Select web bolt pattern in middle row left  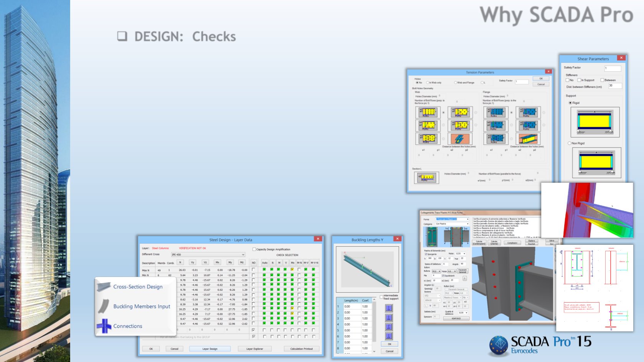pyautogui.click(x=428, y=125)
